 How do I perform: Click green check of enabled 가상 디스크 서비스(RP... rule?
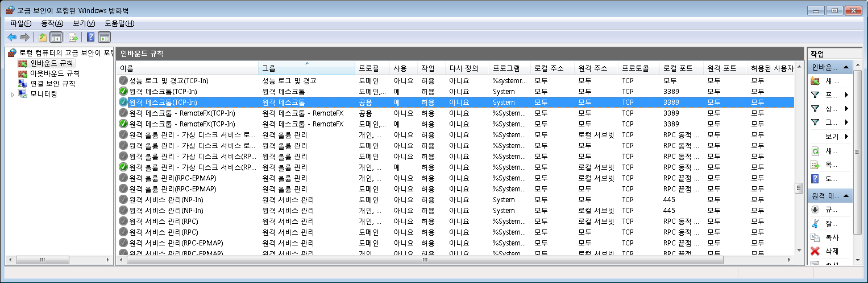[123, 167]
